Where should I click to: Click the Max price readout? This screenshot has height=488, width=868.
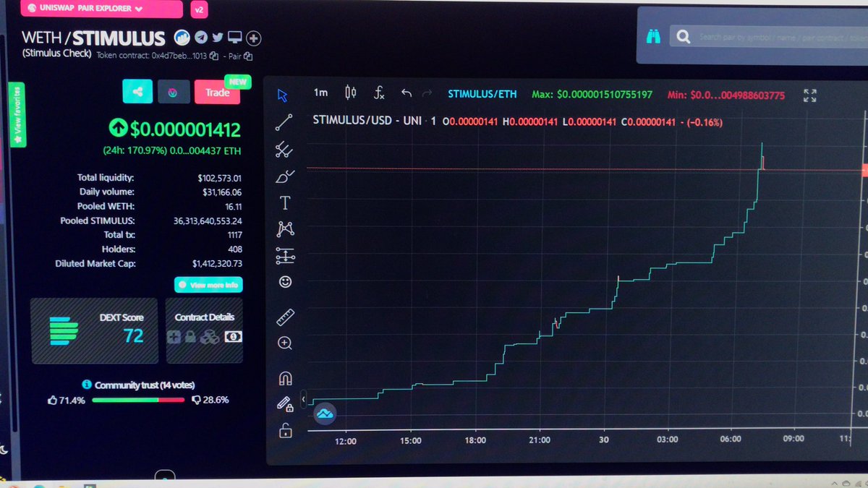click(x=592, y=95)
